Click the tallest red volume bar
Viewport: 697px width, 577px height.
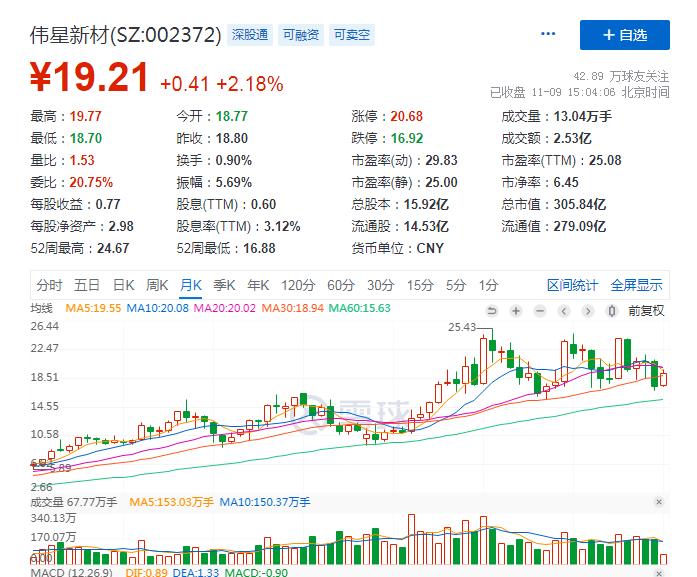point(411,539)
